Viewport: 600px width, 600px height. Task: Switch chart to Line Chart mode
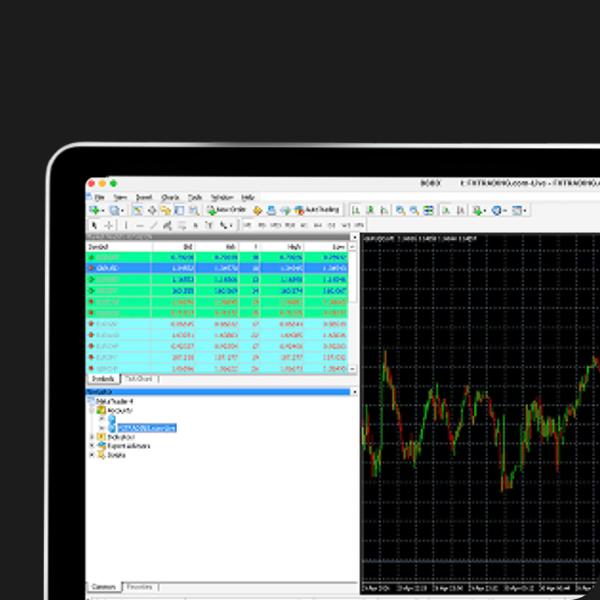[x=384, y=210]
